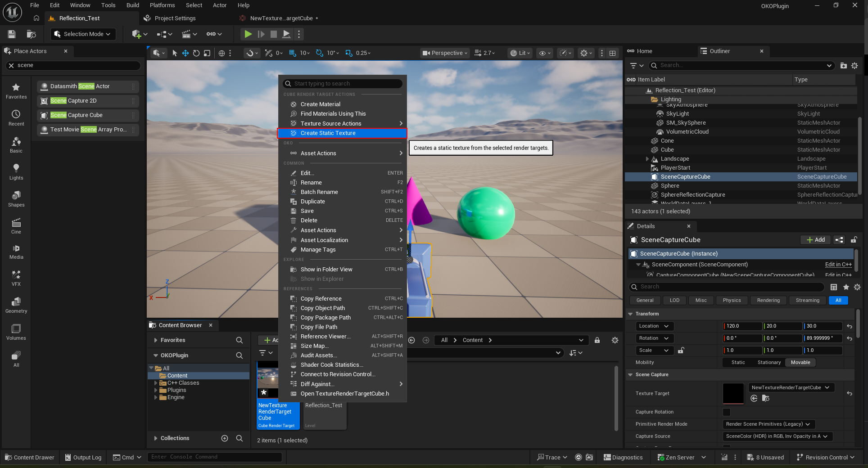Add a new collection
This screenshot has width=868, height=468.
point(225,438)
